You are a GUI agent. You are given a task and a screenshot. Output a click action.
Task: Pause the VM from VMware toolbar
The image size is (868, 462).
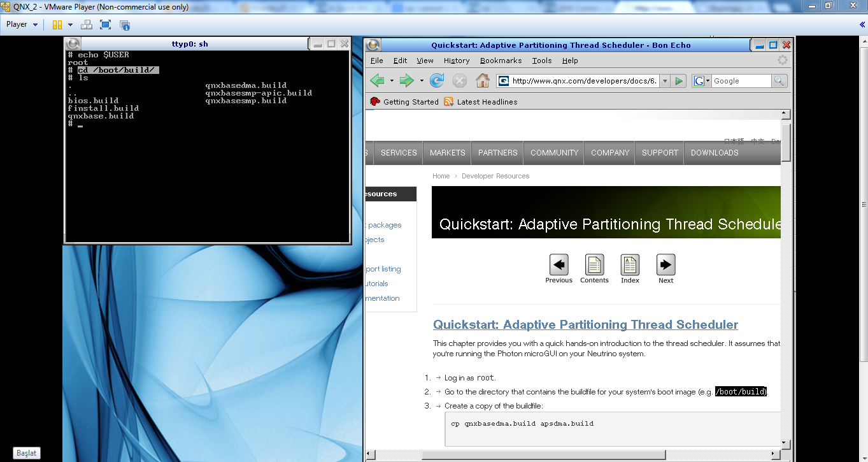tap(57, 25)
